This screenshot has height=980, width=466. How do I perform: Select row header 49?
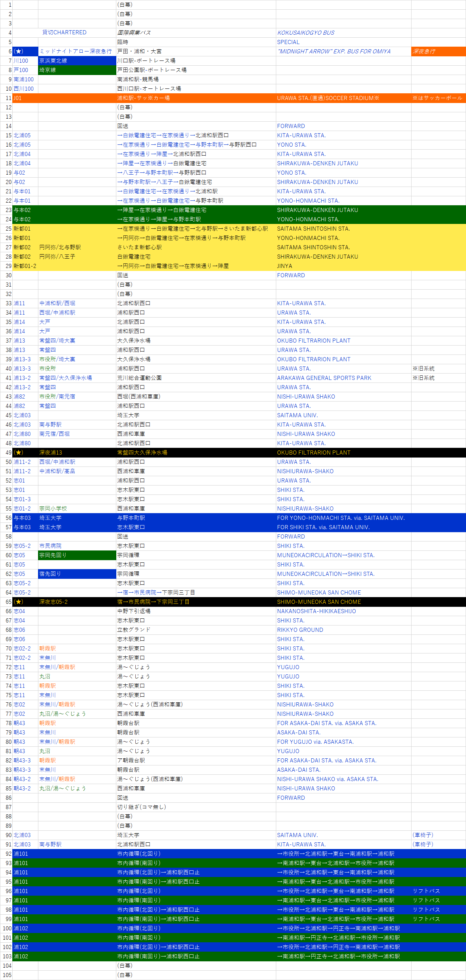click(6, 452)
